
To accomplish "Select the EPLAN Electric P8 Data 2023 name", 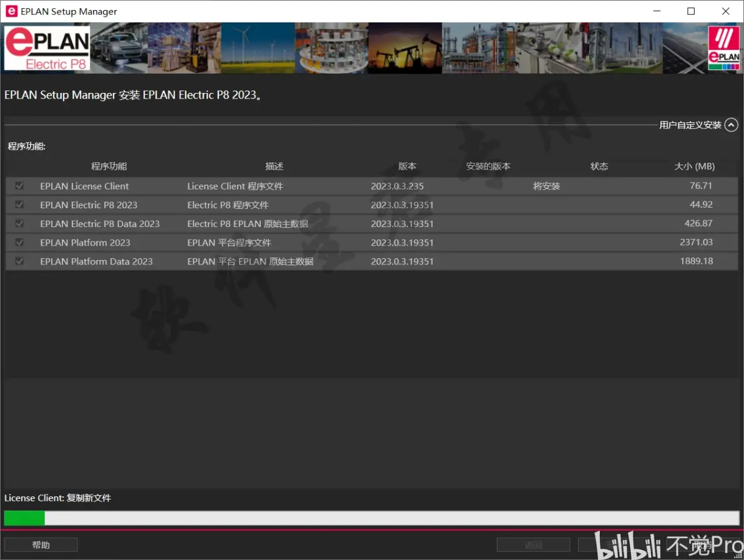I will (x=100, y=223).
